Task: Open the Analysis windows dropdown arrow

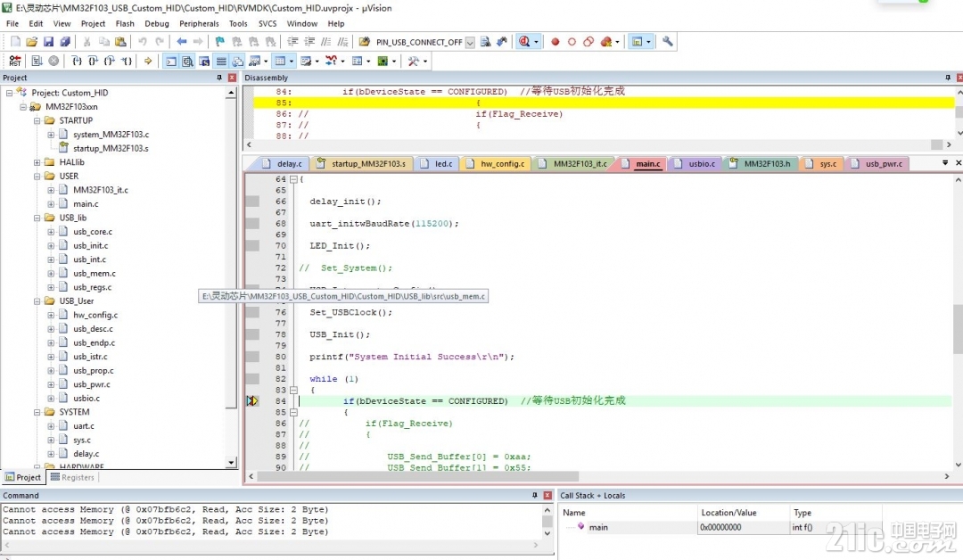Action: (x=342, y=61)
